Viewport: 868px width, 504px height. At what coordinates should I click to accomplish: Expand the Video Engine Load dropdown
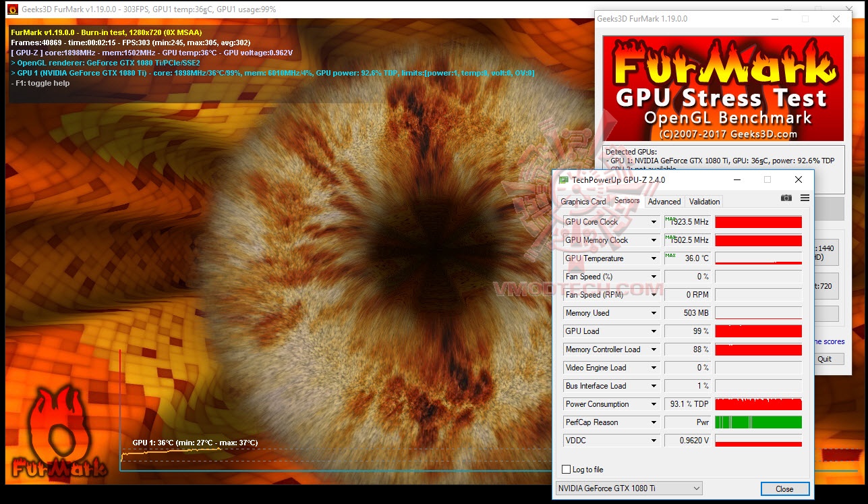tap(654, 368)
